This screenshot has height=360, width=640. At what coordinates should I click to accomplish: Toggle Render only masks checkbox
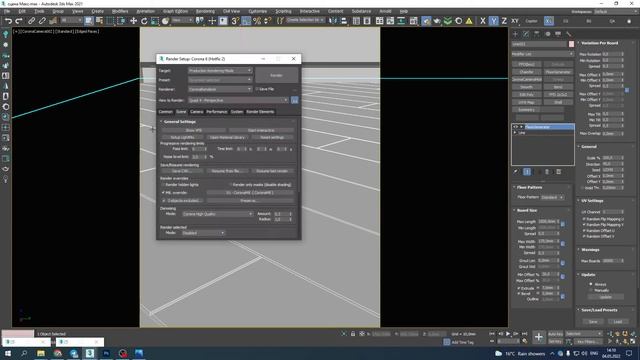(x=230, y=184)
